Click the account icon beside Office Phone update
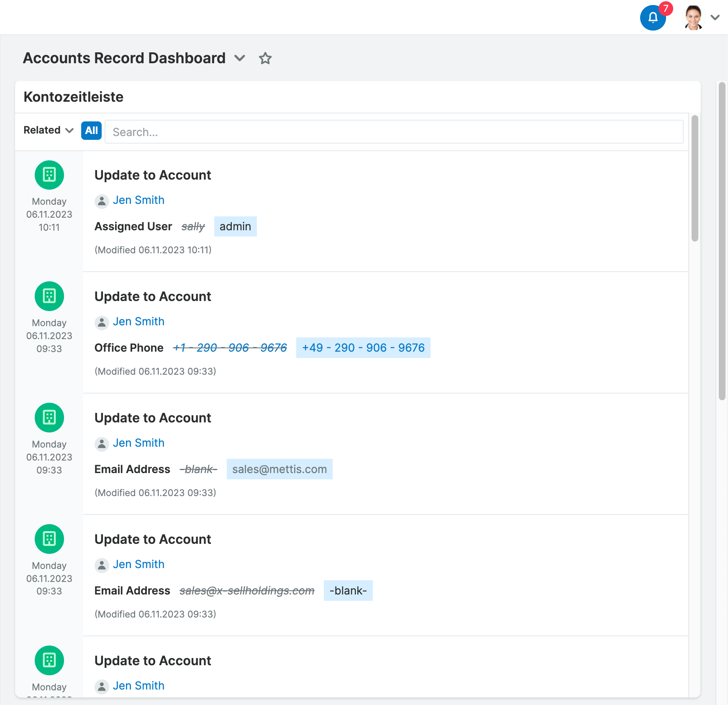This screenshot has height=705, width=728. [x=49, y=296]
